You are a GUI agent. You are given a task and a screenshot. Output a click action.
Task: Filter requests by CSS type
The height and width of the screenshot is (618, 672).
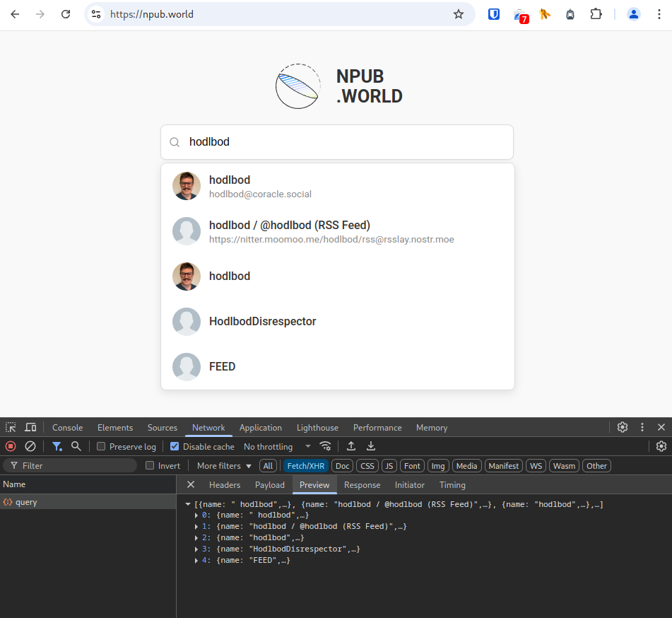tap(367, 466)
